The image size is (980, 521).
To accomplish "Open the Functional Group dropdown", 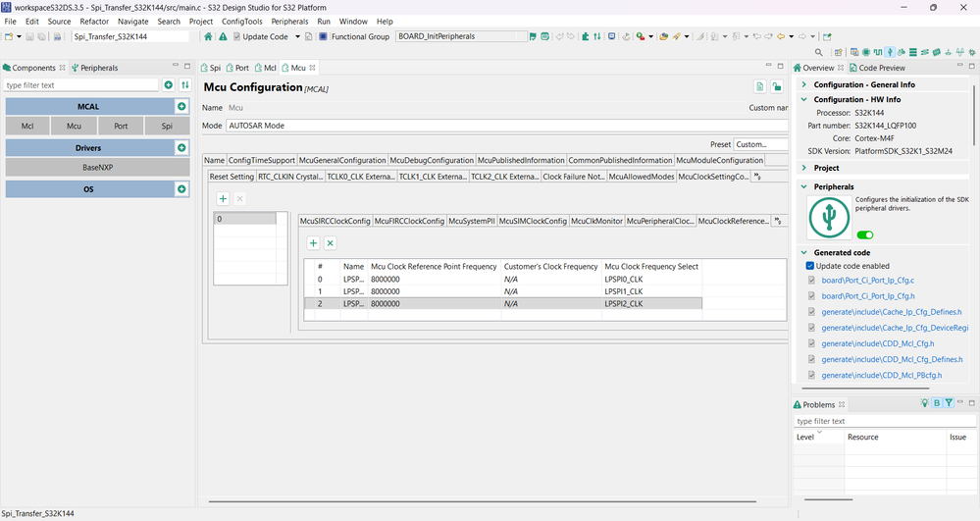I will coord(462,36).
